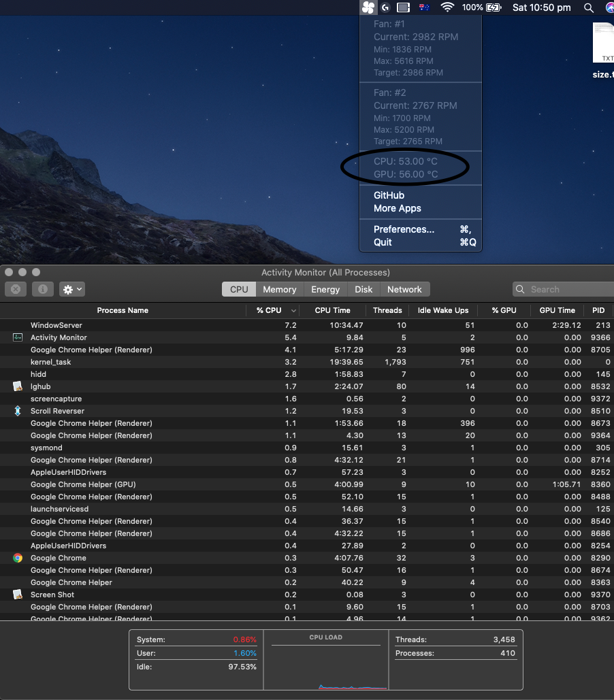The height and width of the screenshot is (700, 614).
Task: Select Chrome Helper (Renderer) with PID 8673
Action: click(x=307, y=423)
